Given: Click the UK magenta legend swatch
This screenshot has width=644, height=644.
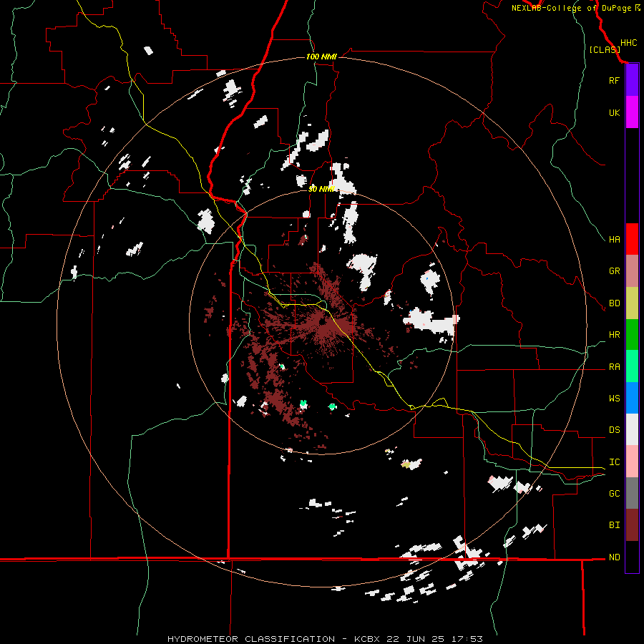Looking at the screenshot, I should (x=632, y=112).
